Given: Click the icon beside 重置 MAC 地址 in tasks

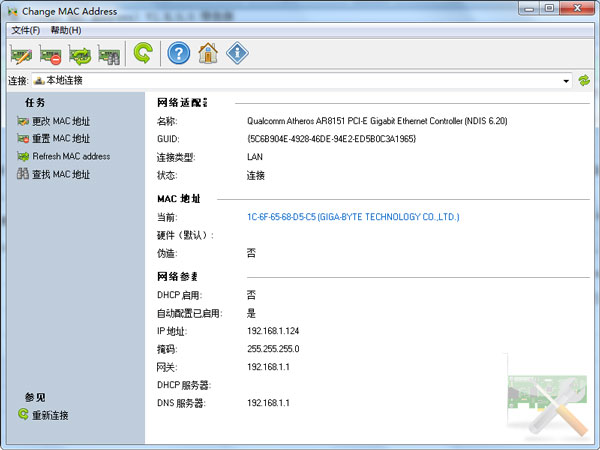Looking at the screenshot, I should point(23,139).
